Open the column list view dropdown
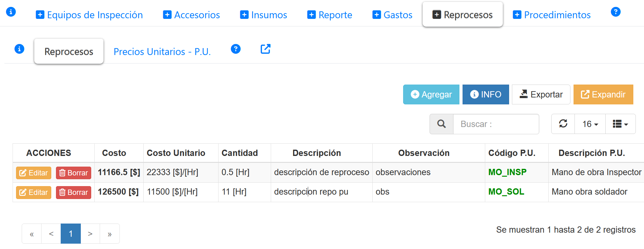644x249 pixels. click(x=620, y=124)
